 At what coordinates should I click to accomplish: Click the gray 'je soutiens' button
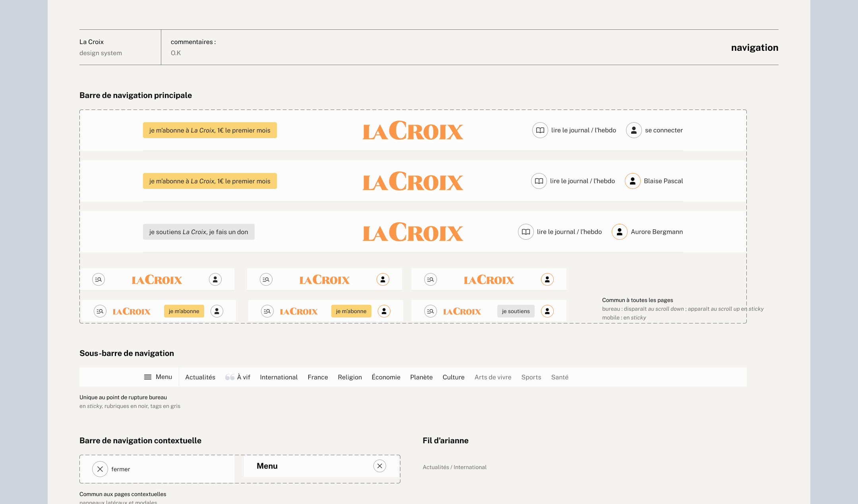[x=516, y=311]
